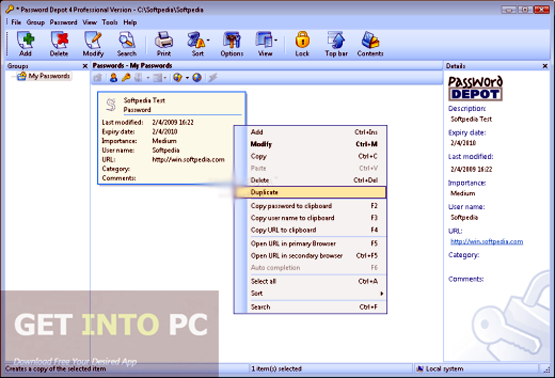The image size is (555, 378).
Task: Choose Delete in the context menu
Action: [310, 180]
